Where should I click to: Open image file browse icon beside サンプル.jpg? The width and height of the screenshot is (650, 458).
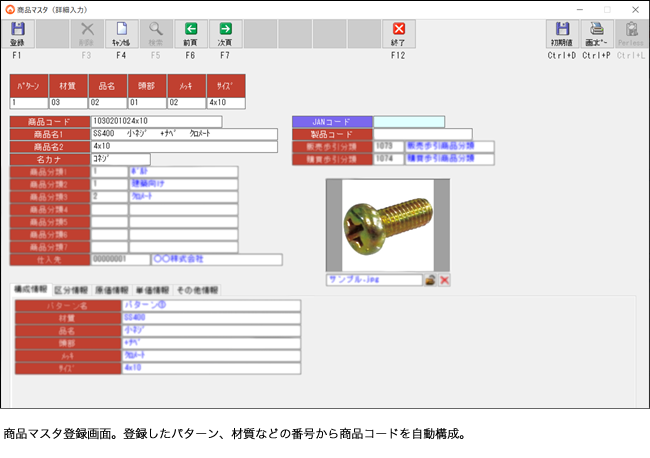[430, 280]
